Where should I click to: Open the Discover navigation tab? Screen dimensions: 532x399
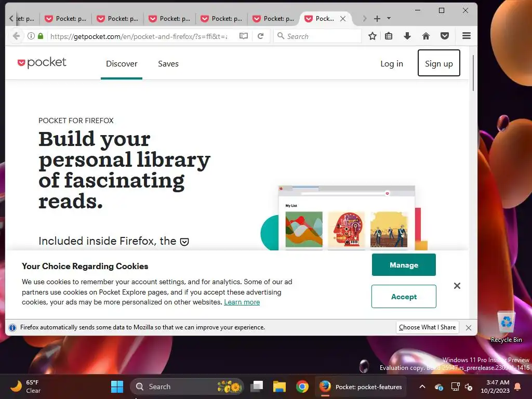[122, 64]
